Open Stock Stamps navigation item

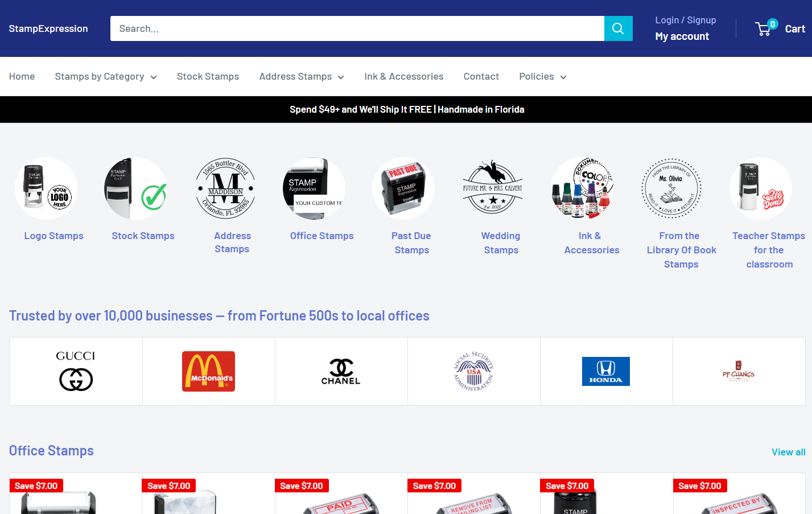click(x=208, y=76)
